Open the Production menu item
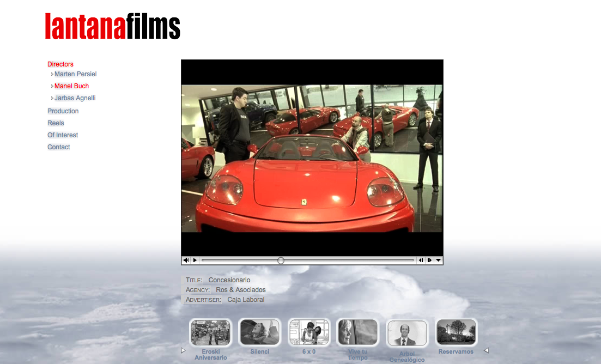 pos(63,111)
